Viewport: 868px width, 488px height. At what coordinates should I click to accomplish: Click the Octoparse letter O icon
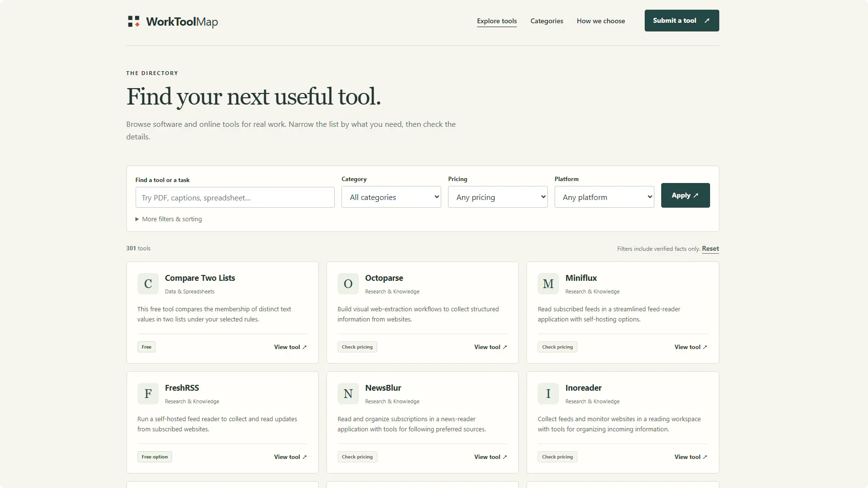(x=348, y=284)
